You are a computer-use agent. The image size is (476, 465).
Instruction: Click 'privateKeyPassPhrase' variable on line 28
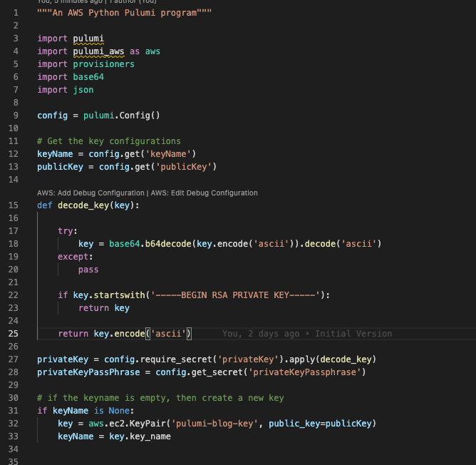click(x=88, y=372)
